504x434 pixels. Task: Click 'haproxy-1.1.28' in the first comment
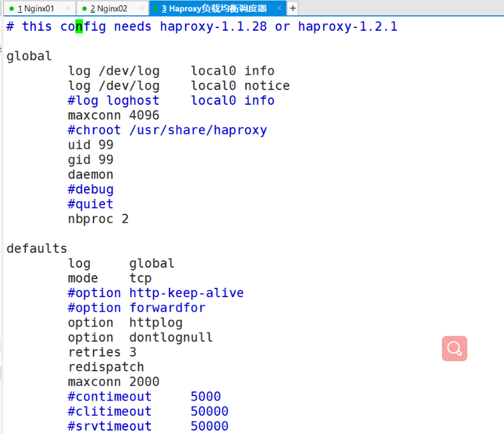coord(214,27)
